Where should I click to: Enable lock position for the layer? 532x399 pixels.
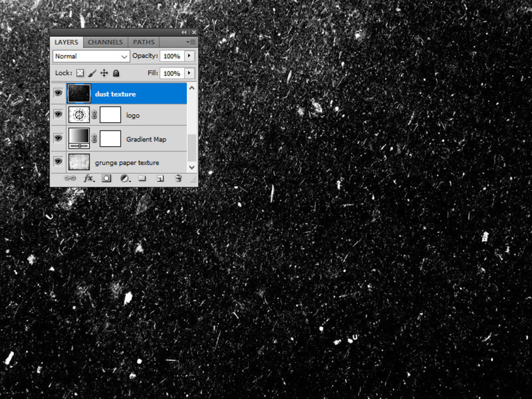coord(104,73)
